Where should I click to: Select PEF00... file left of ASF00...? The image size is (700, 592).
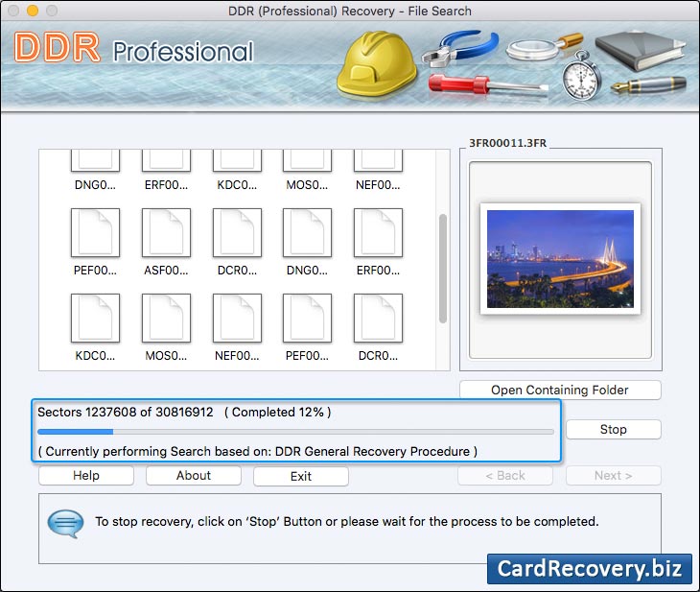click(95, 233)
